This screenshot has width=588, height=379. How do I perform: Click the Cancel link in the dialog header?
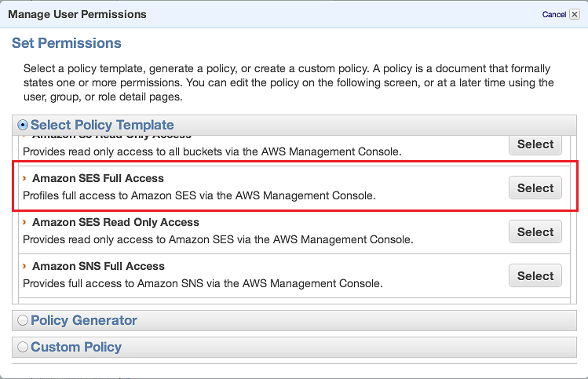554,14
